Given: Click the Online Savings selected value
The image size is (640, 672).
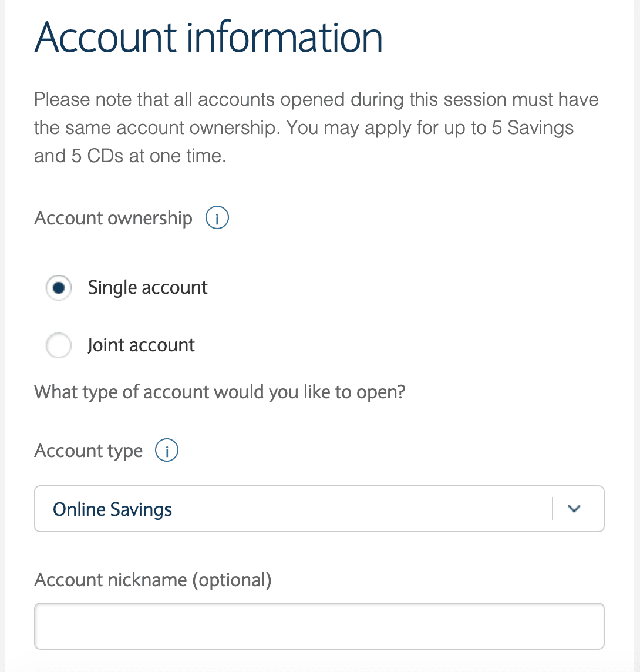Looking at the screenshot, I should click(x=112, y=509).
